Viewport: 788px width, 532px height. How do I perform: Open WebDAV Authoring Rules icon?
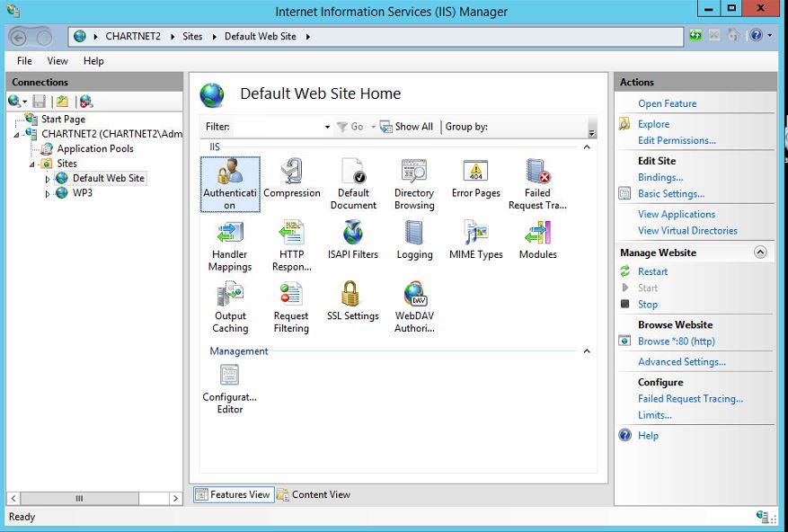414,307
